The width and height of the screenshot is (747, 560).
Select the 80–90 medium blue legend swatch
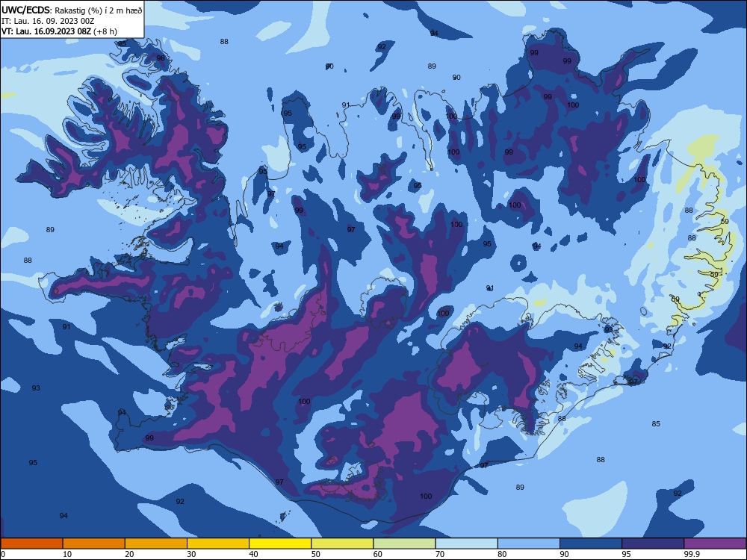click(x=529, y=544)
